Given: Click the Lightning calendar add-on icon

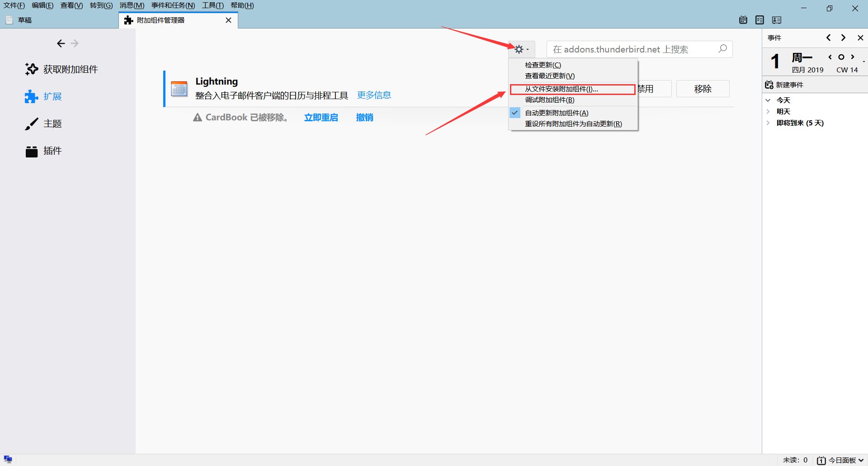Looking at the screenshot, I should tap(179, 89).
